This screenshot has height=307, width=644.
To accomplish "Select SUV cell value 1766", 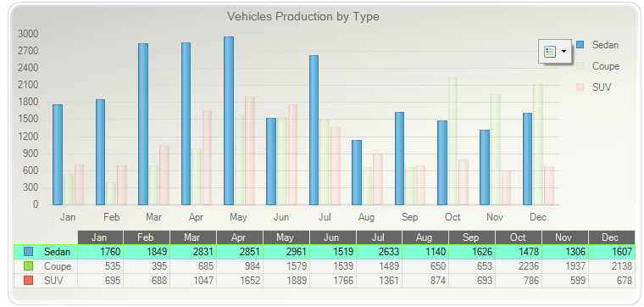I will tap(333, 281).
